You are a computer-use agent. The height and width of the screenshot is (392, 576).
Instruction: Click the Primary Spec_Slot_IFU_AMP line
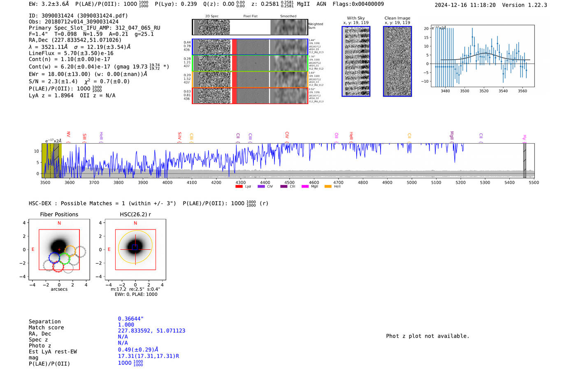(x=95, y=28)
